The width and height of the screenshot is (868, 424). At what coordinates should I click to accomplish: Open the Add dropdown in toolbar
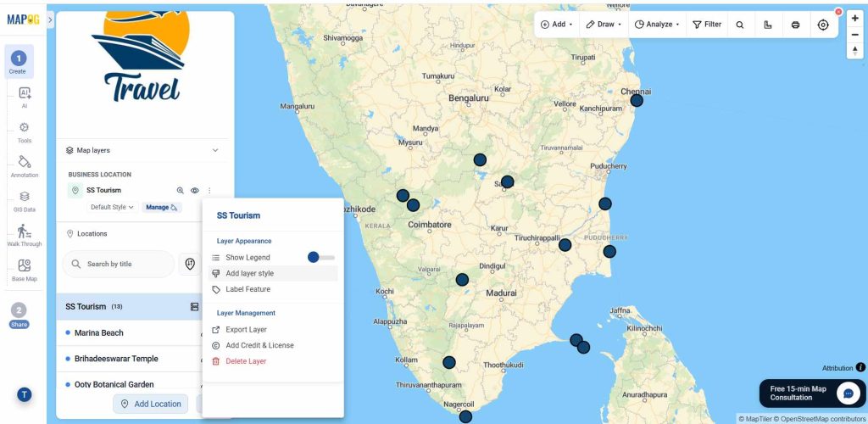[556, 25]
